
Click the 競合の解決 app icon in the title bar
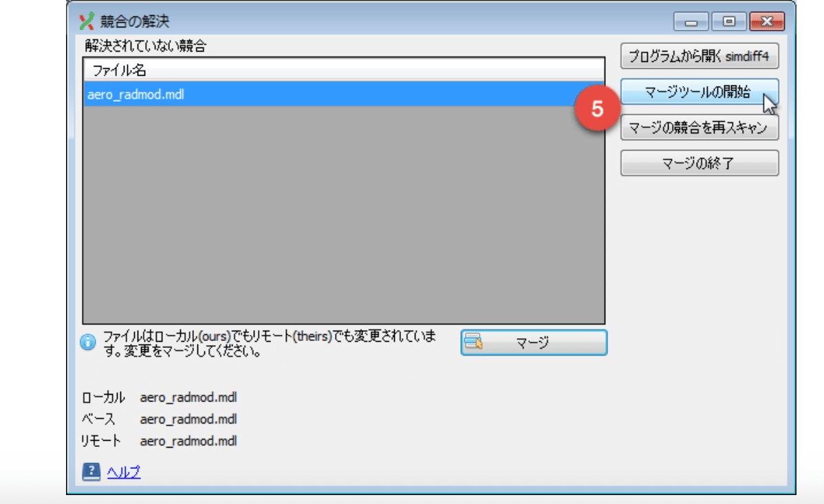(x=87, y=21)
